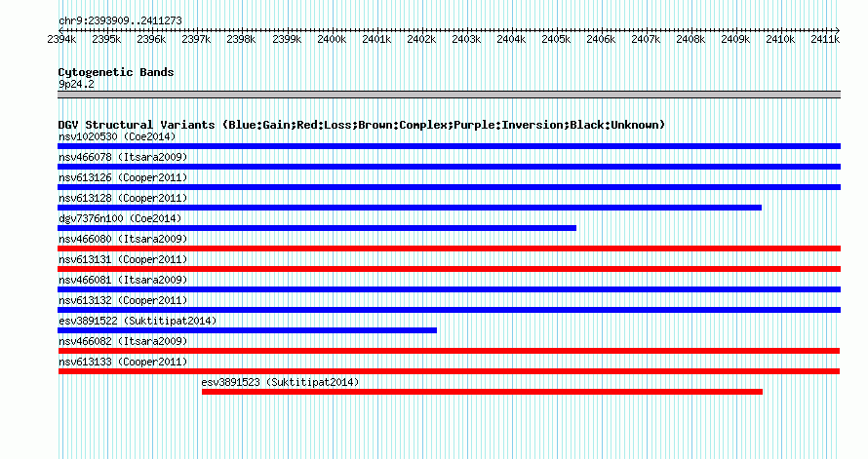Click the 2411k ruler position
The image size is (868, 459).
(825, 39)
